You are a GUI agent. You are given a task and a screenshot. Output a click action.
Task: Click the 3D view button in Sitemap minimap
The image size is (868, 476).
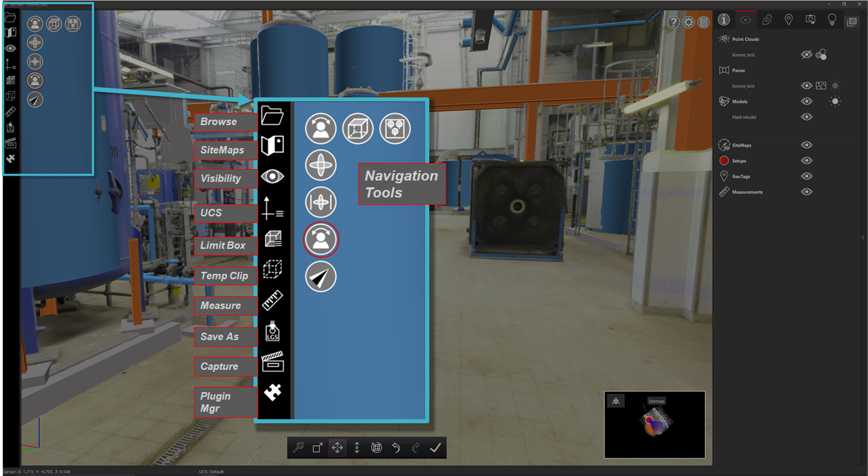click(x=615, y=402)
